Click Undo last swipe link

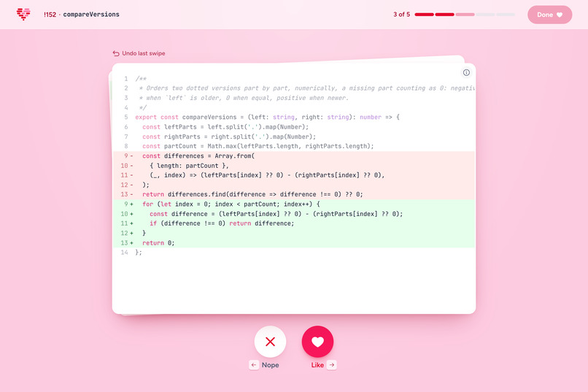point(139,53)
